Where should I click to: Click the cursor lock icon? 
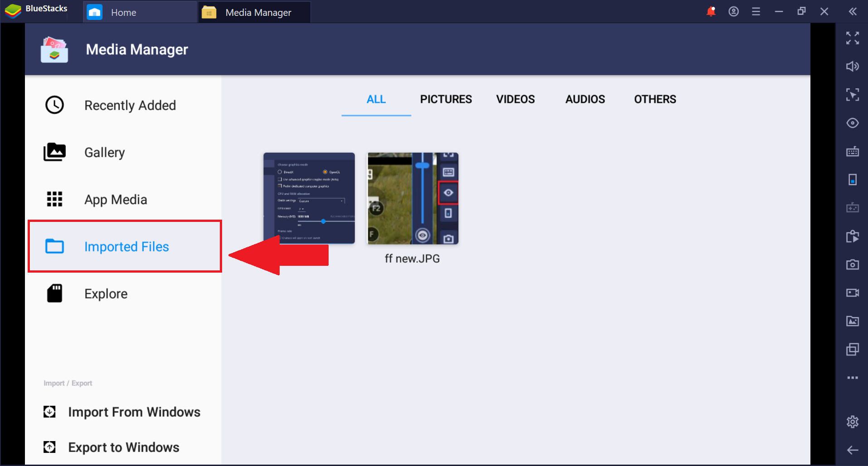[853, 95]
